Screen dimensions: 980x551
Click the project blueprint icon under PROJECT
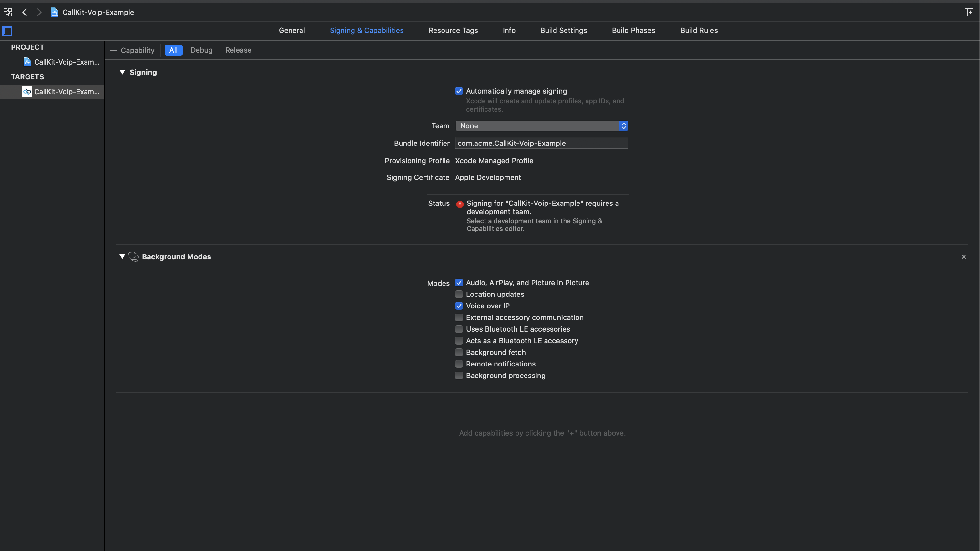(27, 62)
